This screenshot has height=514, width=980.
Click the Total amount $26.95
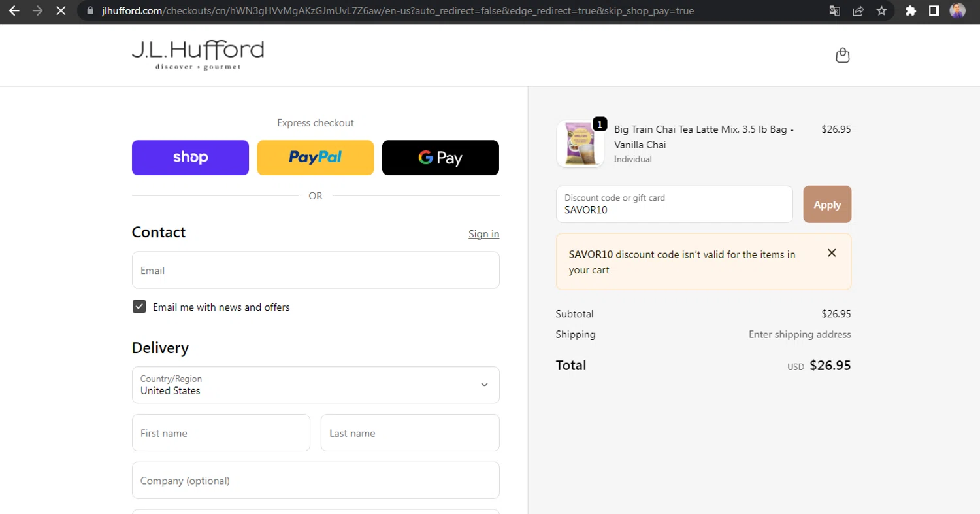(x=830, y=366)
